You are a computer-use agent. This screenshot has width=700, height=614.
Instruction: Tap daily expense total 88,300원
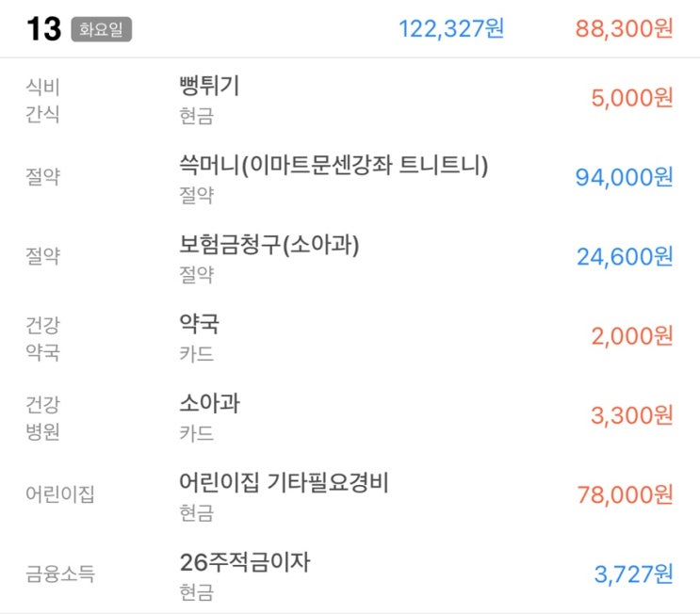(624, 28)
